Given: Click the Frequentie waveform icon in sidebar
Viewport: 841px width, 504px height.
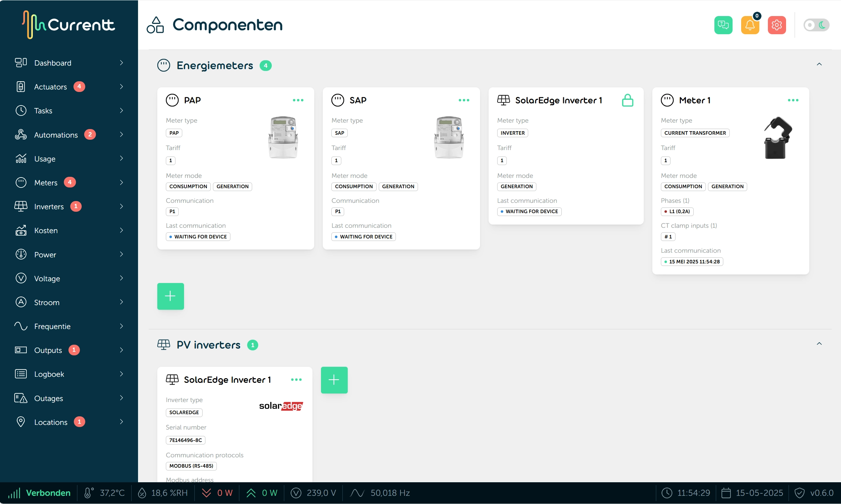Looking at the screenshot, I should point(21,326).
